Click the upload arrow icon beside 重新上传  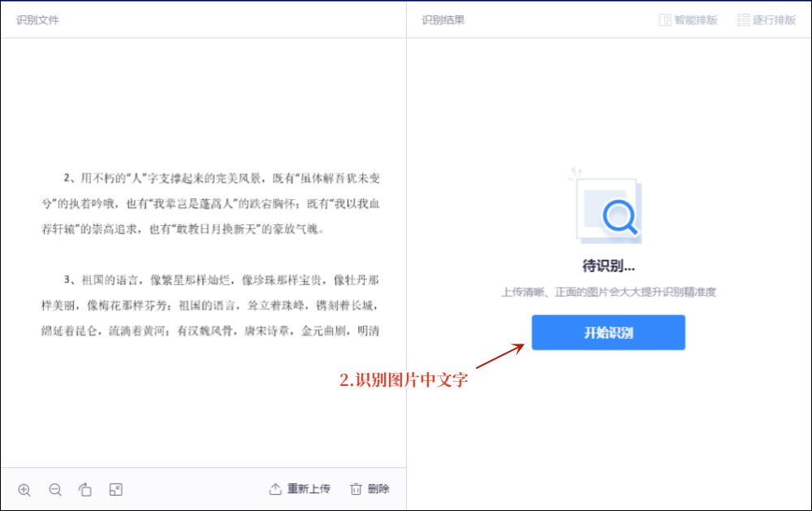click(x=274, y=489)
